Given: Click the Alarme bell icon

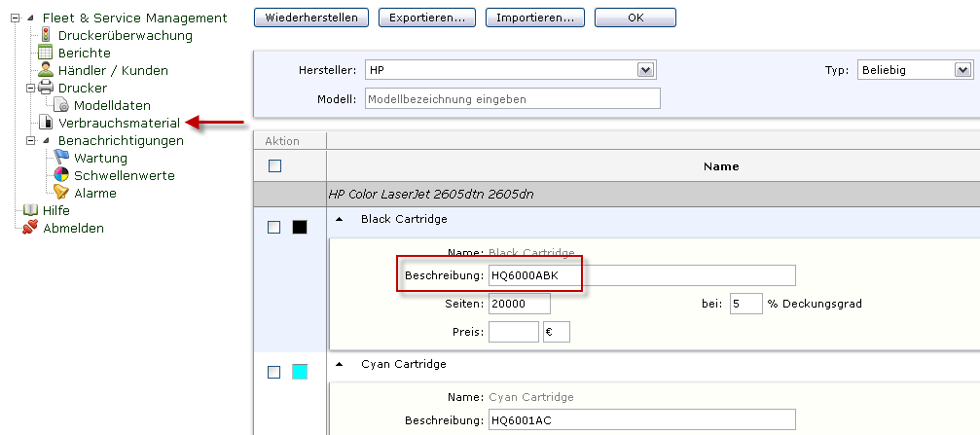Looking at the screenshot, I should pyautogui.click(x=61, y=193).
